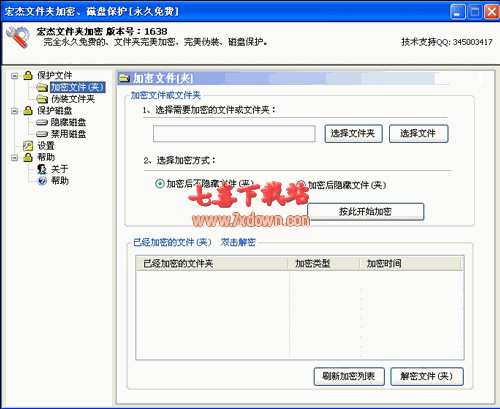Select 加密后不隐藏文件(夹) radio option
Viewport: 500px width, 409px height.
pos(160,184)
